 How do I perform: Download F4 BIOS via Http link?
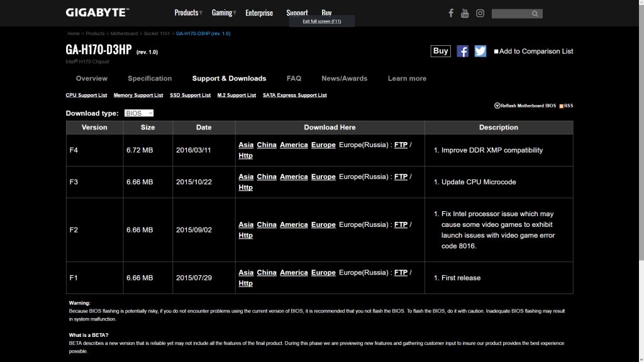[x=246, y=156]
